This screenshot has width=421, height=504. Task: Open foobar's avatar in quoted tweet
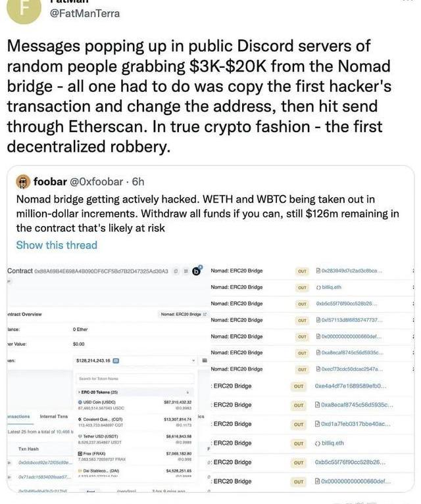point(23,182)
